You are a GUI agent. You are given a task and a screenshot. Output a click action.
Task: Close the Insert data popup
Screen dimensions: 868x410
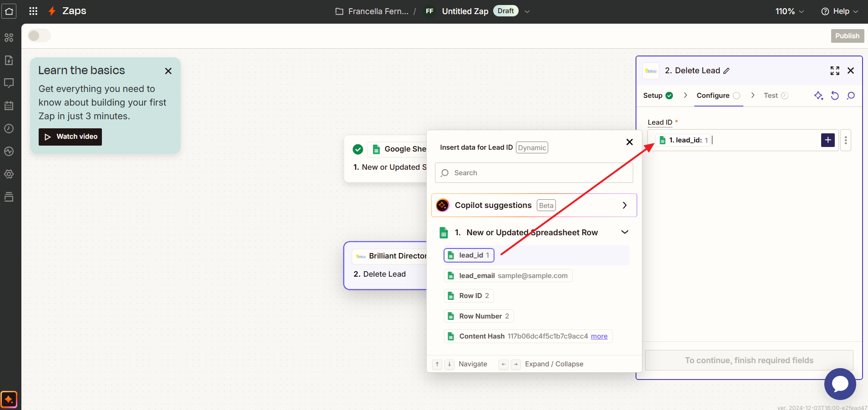pyautogui.click(x=630, y=142)
